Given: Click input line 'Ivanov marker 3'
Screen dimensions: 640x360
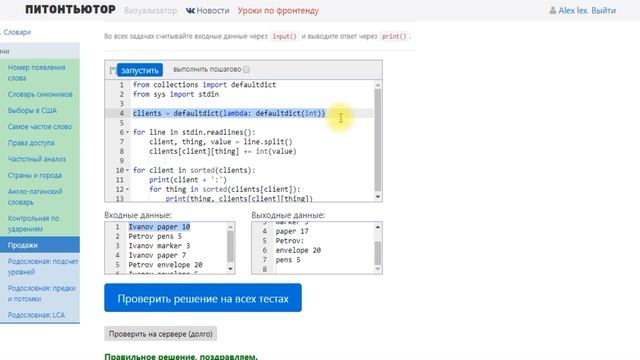Looking at the screenshot, I should click(x=159, y=246).
